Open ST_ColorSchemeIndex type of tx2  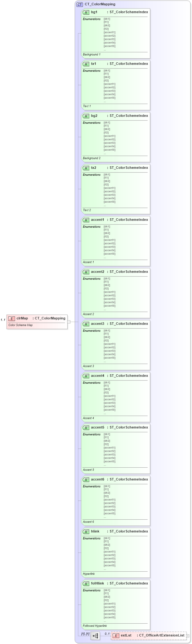click(129, 168)
